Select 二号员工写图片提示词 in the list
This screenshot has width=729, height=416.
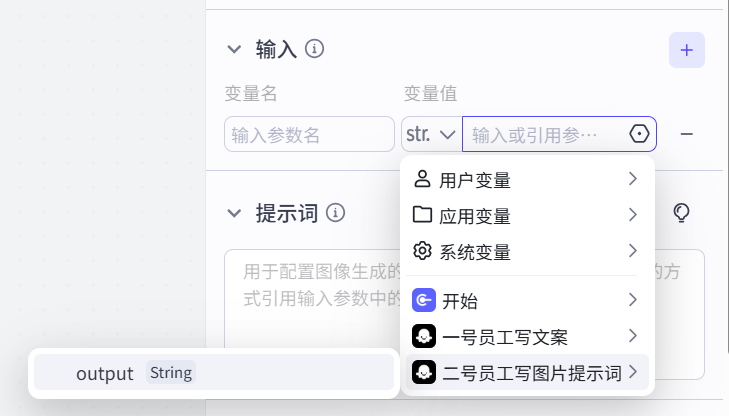[525, 373]
